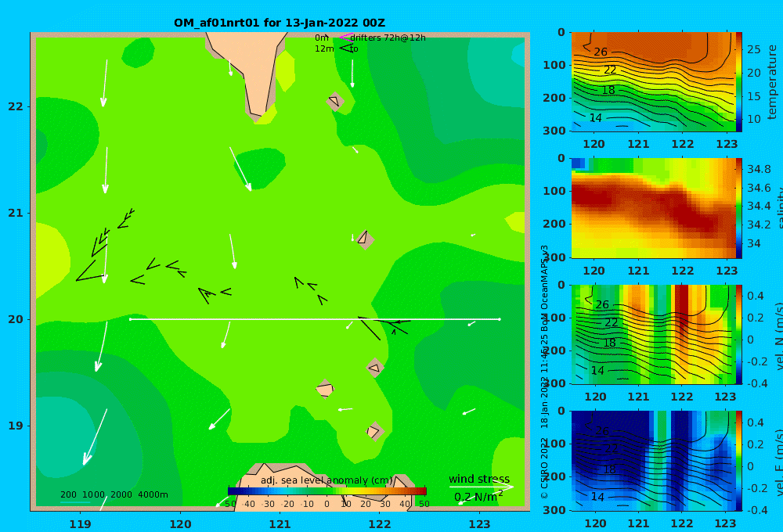The width and height of the screenshot is (783, 532).
Task: Select the '12m' legend depth label
Action: point(324,49)
